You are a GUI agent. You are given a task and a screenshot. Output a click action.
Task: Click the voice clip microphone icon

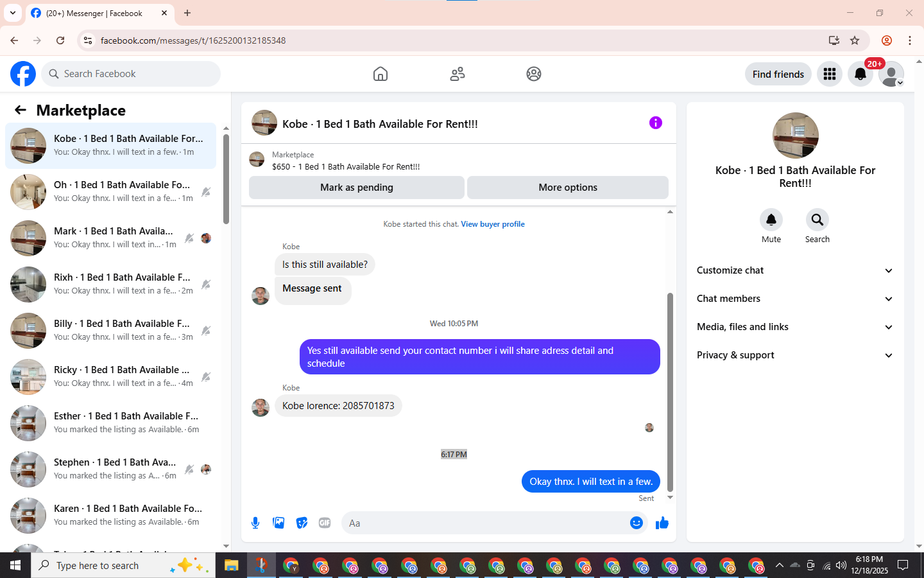[x=255, y=523]
